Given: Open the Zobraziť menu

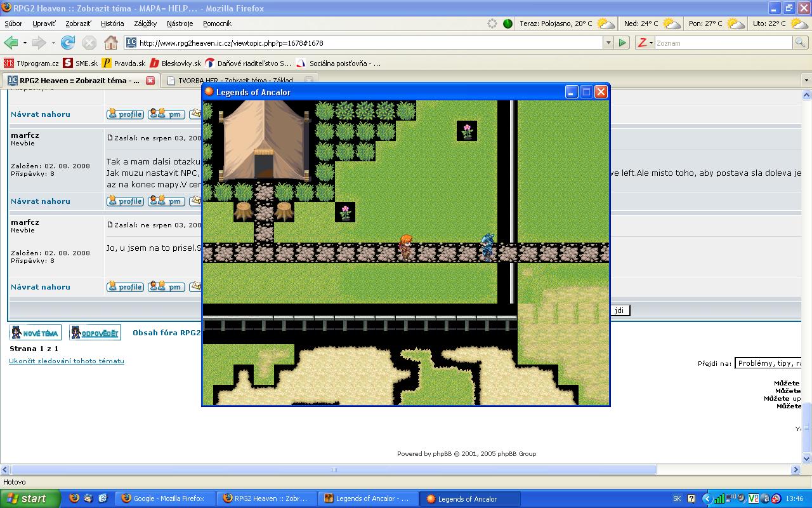Looking at the screenshot, I should coord(78,23).
